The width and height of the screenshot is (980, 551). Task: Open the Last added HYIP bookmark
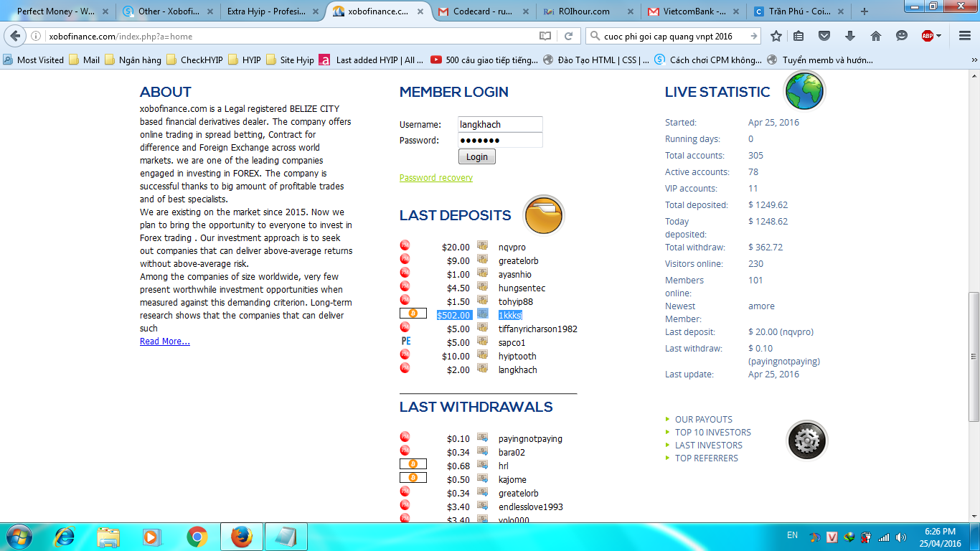pos(372,60)
